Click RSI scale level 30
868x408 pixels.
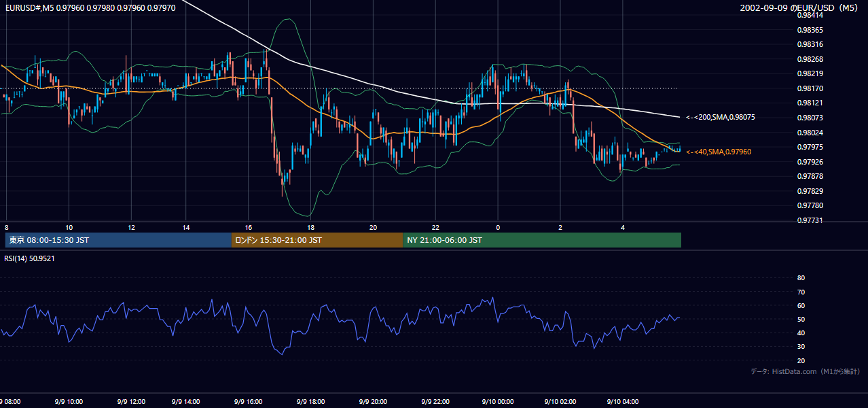point(801,347)
